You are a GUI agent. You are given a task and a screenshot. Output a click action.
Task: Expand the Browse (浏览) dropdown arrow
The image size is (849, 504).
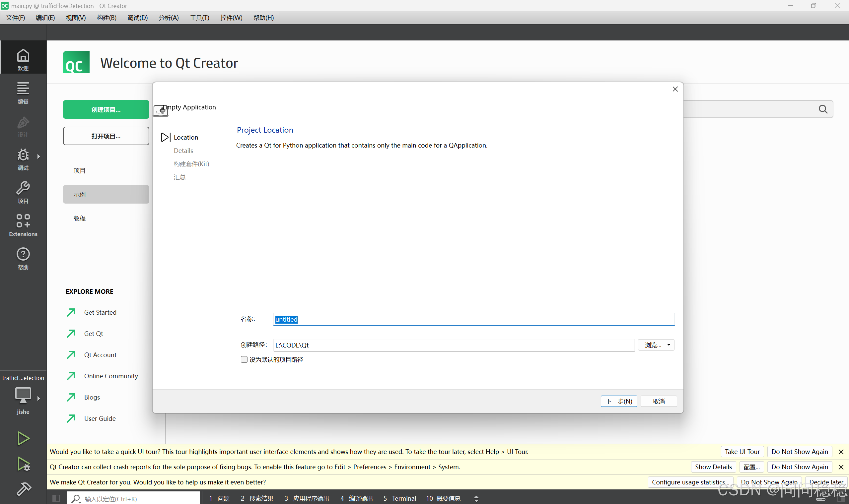(669, 345)
